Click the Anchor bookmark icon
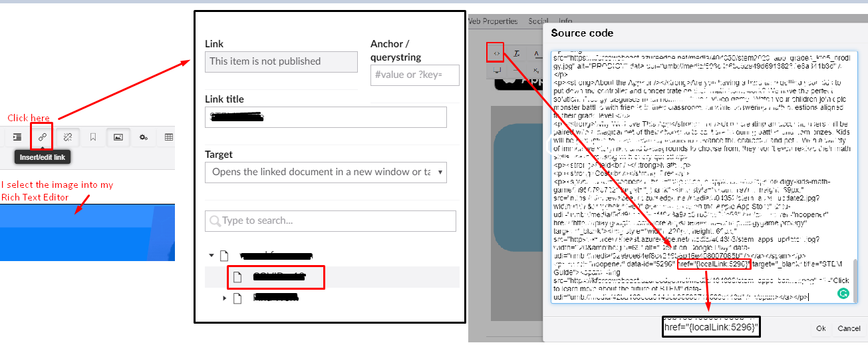This screenshot has width=868, height=345. 93,137
